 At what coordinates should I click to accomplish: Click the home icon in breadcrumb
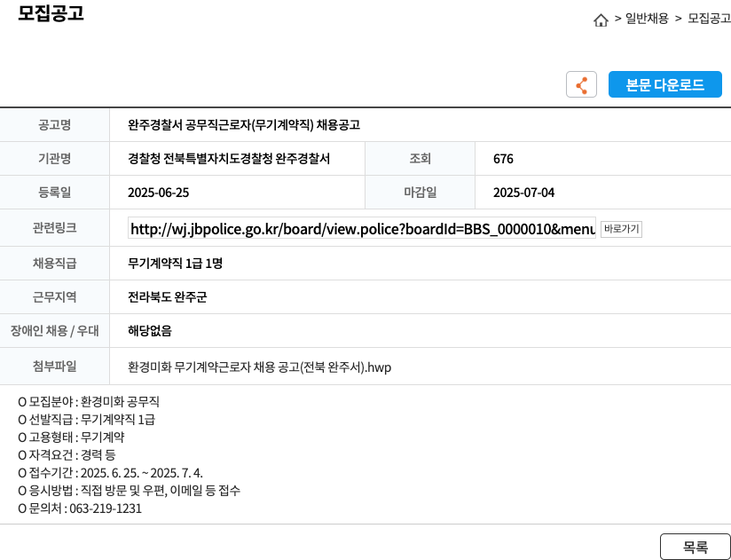click(x=601, y=20)
